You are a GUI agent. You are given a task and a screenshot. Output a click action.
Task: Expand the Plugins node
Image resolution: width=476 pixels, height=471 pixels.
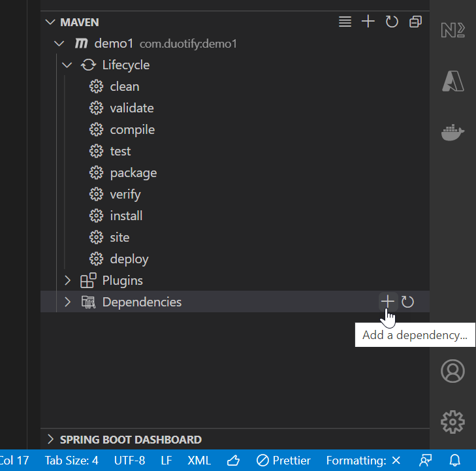click(x=67, y=281)
